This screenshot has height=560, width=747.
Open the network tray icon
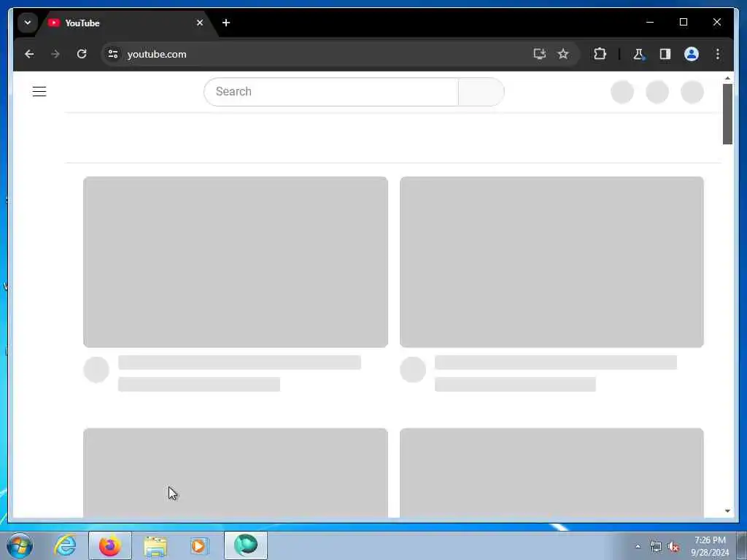tap(656, 547)
